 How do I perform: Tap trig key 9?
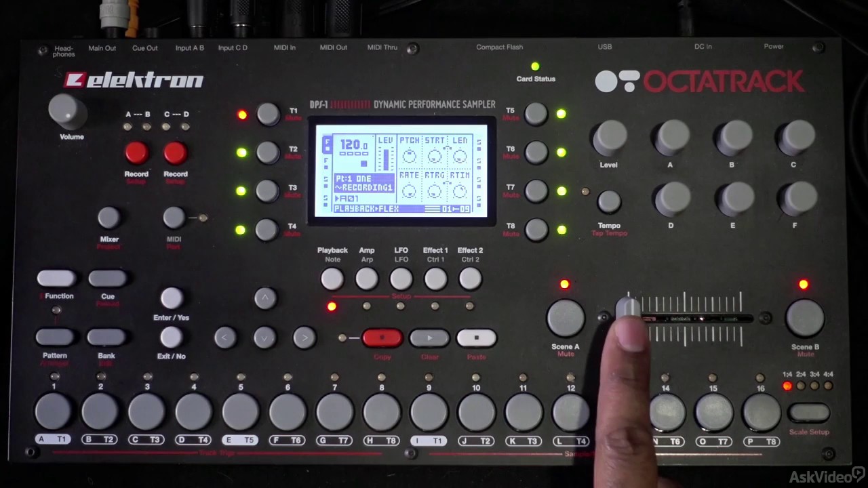tap(429, 411)
